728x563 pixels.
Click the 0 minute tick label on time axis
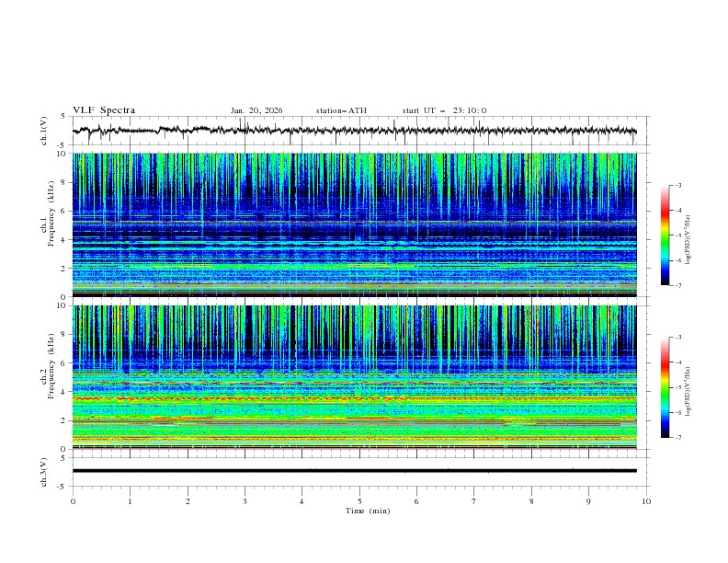[x=73, y=501]
